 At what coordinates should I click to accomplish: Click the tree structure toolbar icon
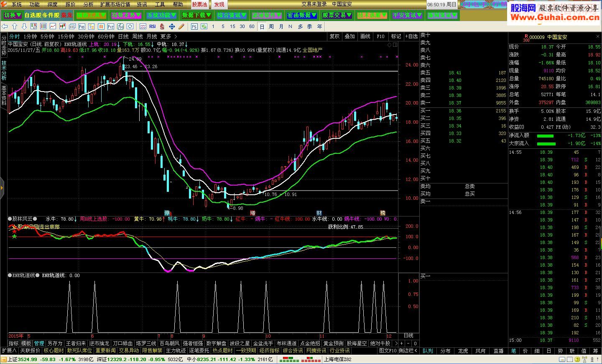click(91, 26)
